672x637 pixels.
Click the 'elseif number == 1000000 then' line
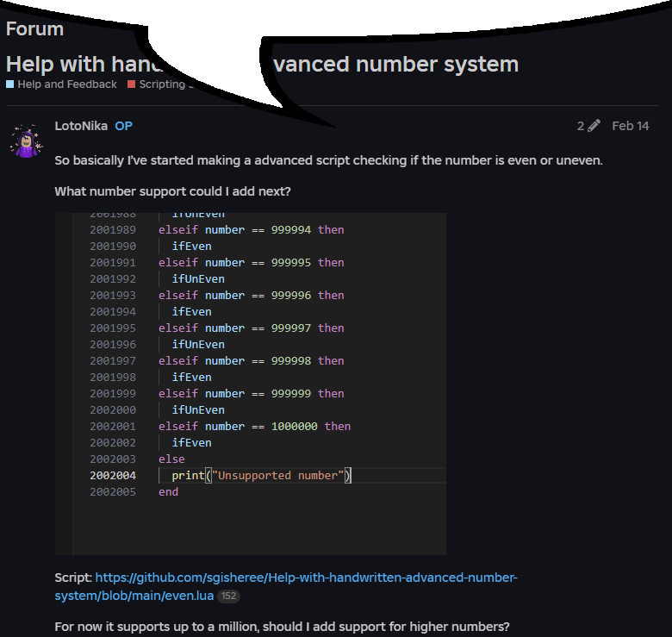point(254,426)
